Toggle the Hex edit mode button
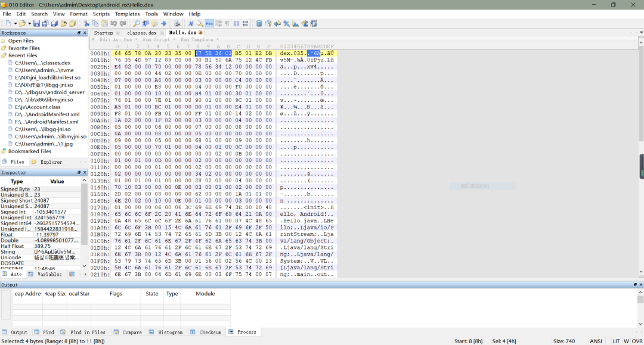This screenshot has height=345, width=644. click(x=209, y=23)
